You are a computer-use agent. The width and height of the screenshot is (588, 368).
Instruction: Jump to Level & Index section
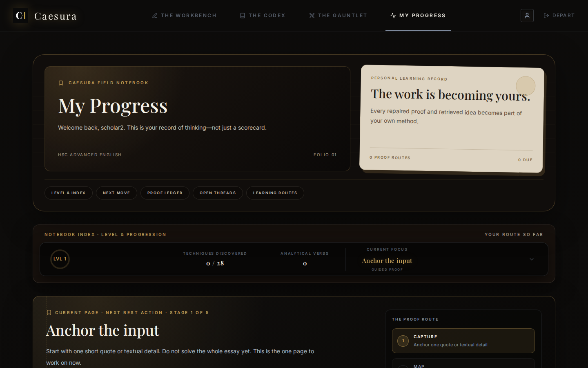pyautogui.click(x=69, y=193)
